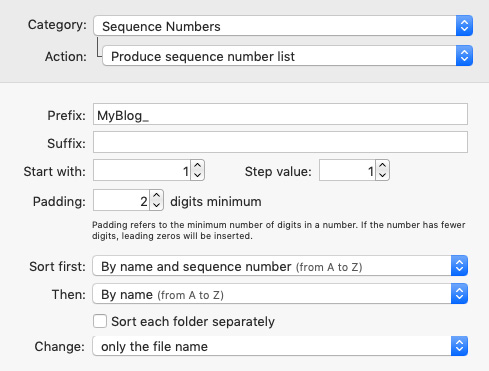
Task: Open the Sort first dropdown
Action: point(280,266)
